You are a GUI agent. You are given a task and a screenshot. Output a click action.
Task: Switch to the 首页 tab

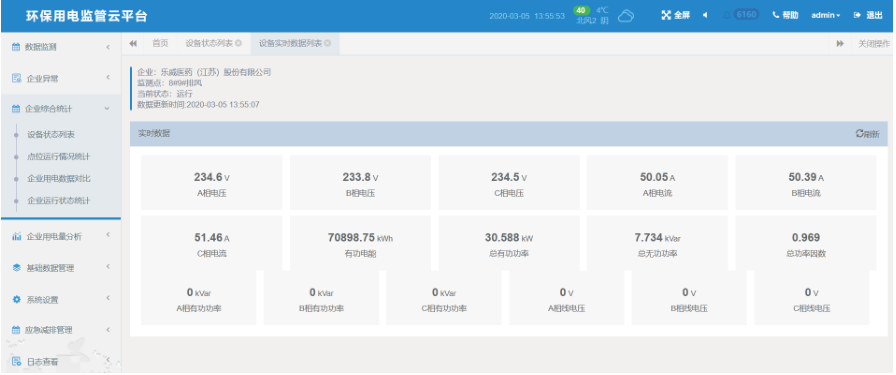160,43
